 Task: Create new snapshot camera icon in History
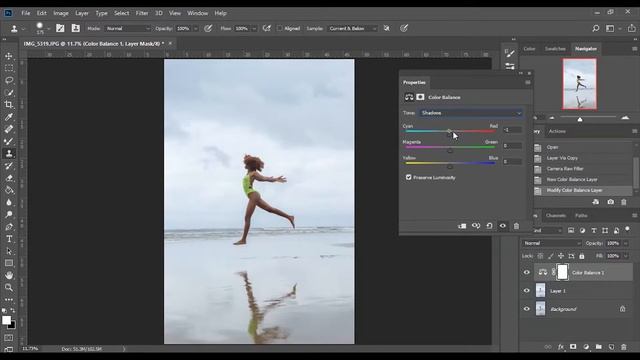coord(611,202)
